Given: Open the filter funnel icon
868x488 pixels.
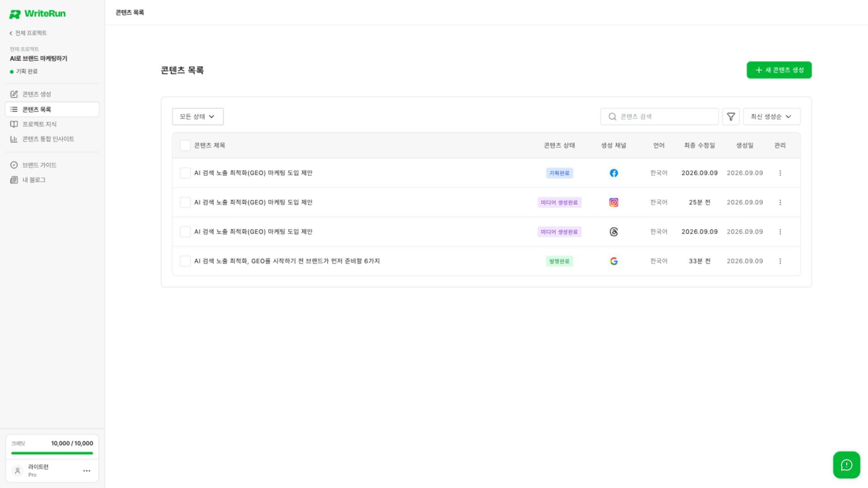Looking at the screenshot, I should (x=731, y=117).
